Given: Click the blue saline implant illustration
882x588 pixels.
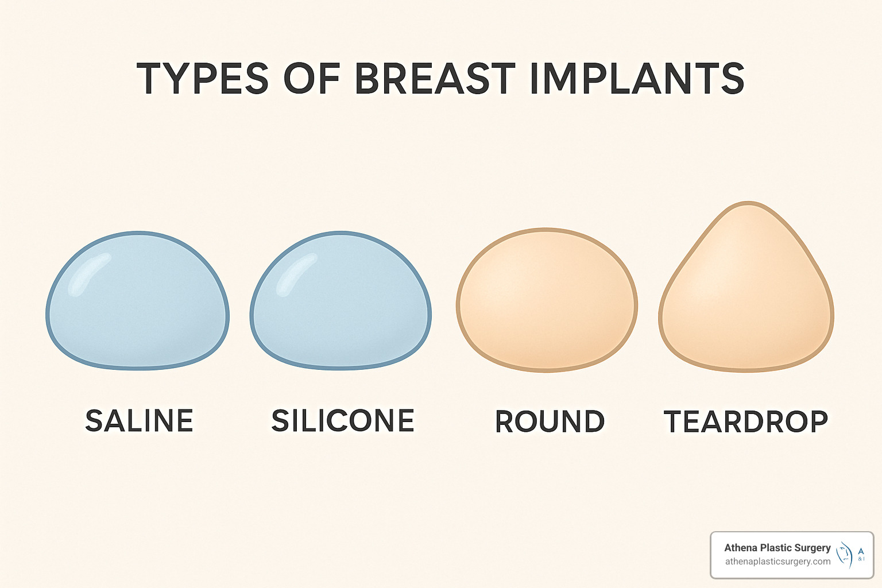Looking at the screenshot, I should coord(138,310).
